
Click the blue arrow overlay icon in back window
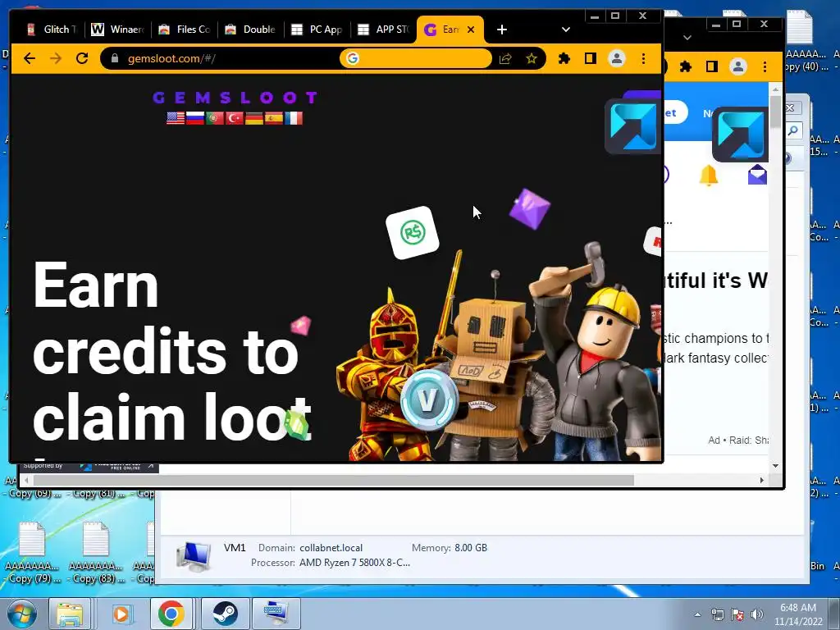point(741,135)
